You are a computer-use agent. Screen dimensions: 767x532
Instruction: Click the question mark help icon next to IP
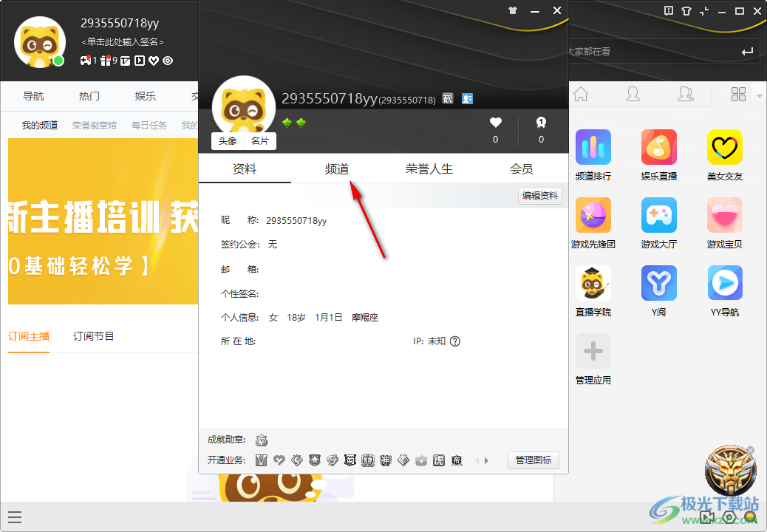[x=455, y=341]
